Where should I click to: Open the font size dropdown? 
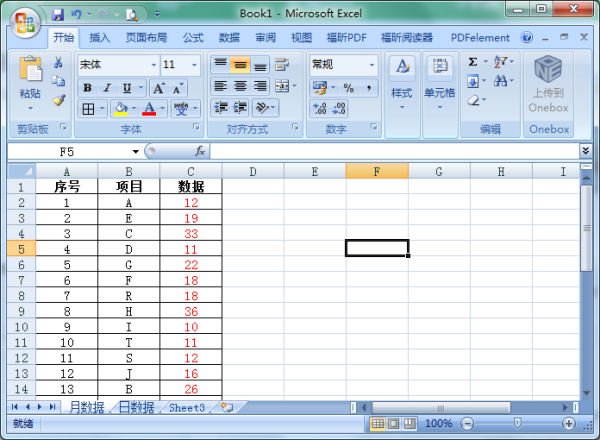click(x=194, y=65)
